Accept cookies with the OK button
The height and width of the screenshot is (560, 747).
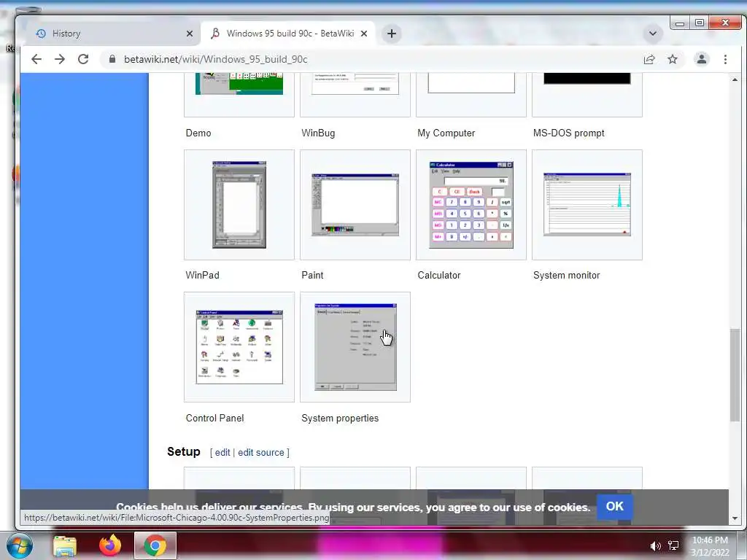tap(614, 507)
